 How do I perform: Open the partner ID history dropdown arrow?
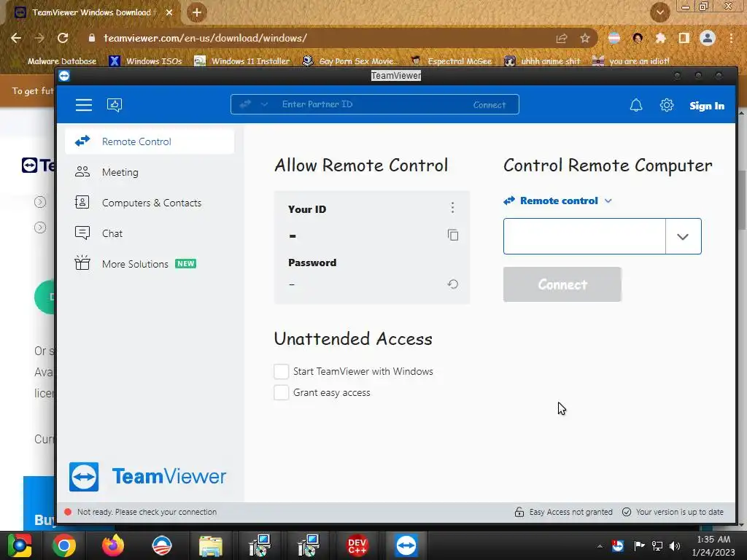click(683, 237)
